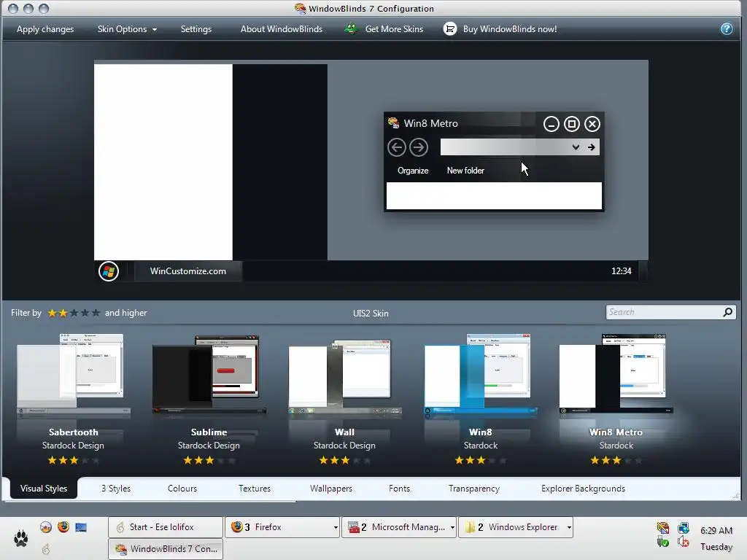Click the WindowBlinds tray icon
The height and width of the screenshot is (560, 747).
662,528
